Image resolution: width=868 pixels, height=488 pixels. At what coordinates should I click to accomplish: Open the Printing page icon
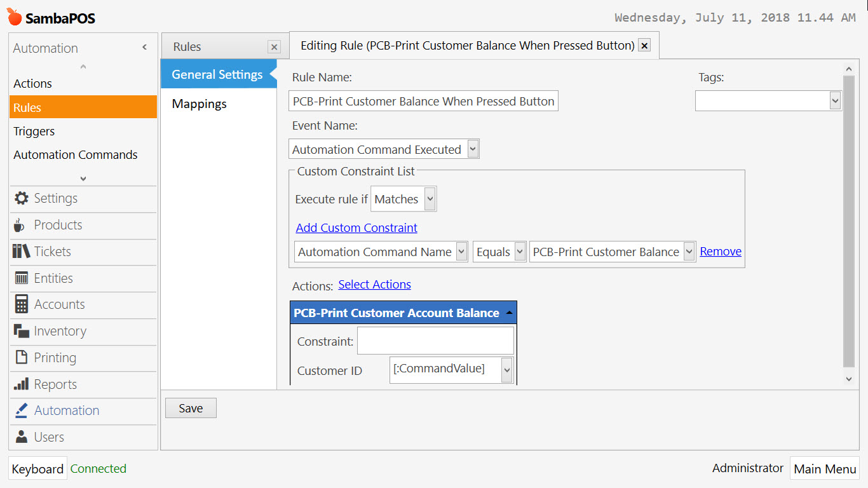point(20,358)
